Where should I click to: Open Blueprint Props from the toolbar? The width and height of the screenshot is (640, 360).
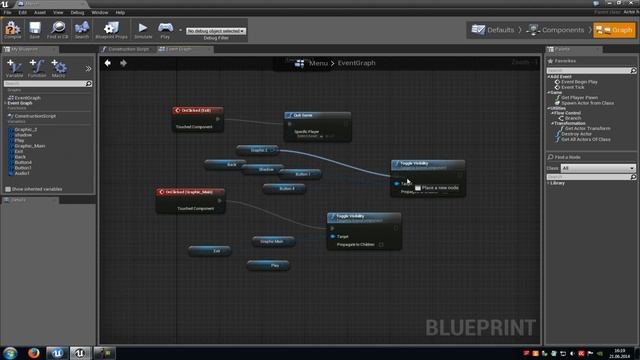click(x=111, y=30)
